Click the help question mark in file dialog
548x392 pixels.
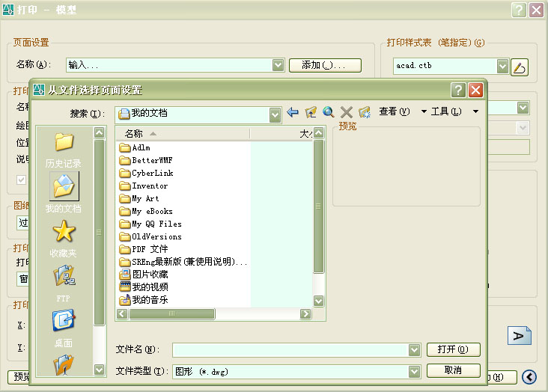click(458, 90)
